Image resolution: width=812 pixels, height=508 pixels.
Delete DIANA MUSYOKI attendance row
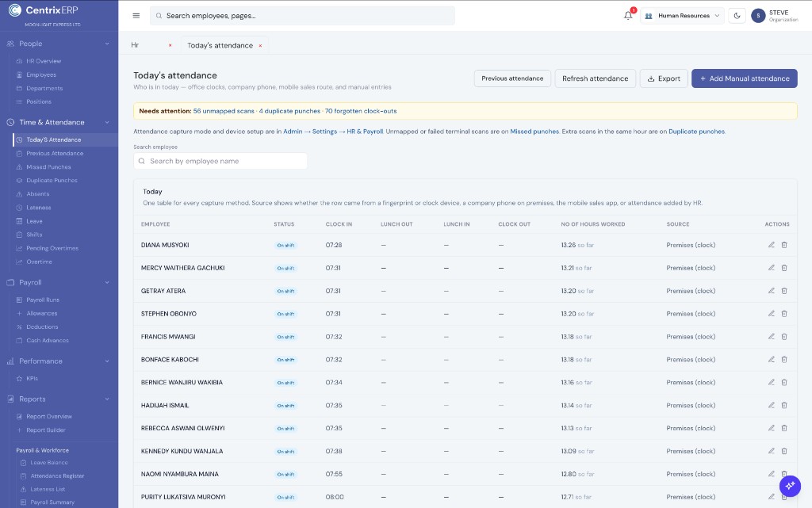pyautogui.click(x=784, y=245)
